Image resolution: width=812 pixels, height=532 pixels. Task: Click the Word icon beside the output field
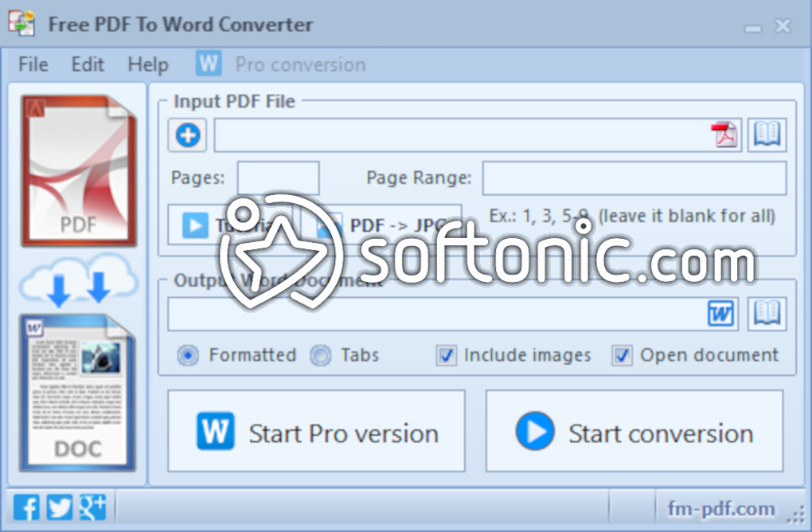coord(720,313)
